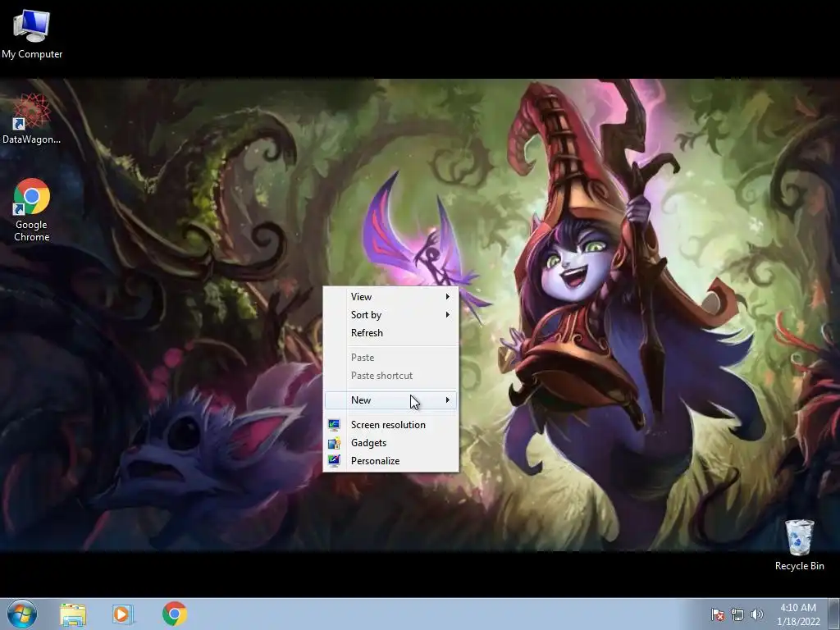Expand the Sort by submenu arrow
This screenshot has height=630, width=840.
(447, 314)
